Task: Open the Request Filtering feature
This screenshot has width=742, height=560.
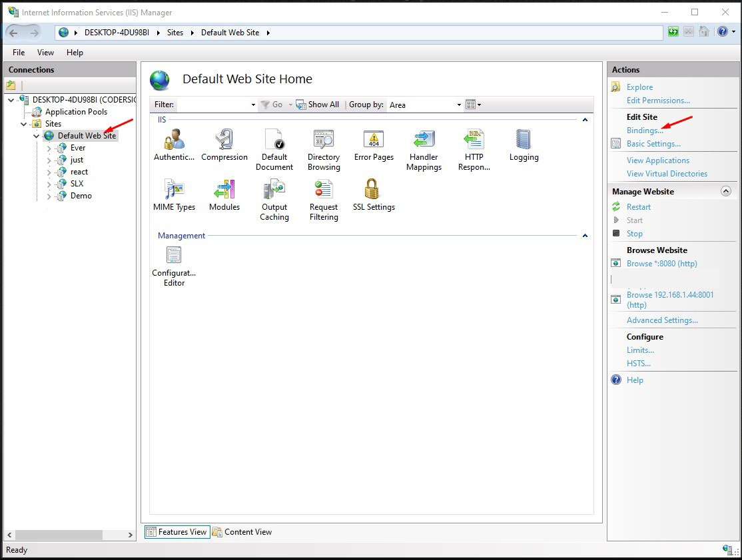Action: pos(323,193)
